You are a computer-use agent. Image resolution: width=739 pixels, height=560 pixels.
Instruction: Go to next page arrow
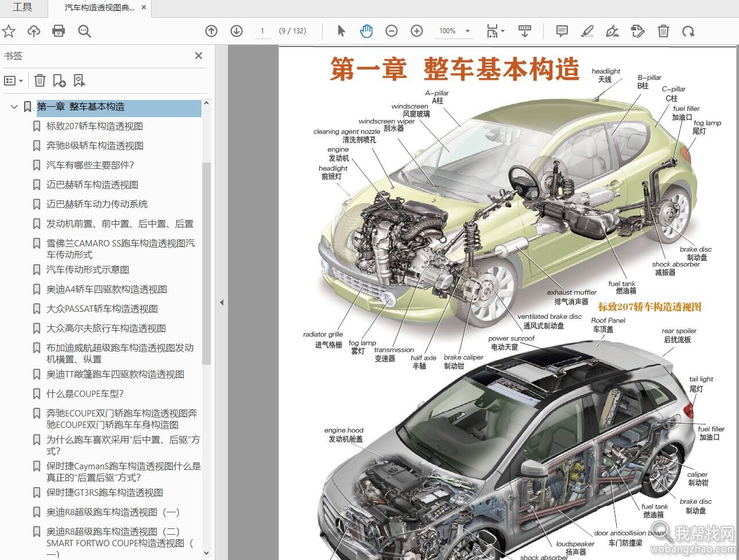pyautogui.click(x=237, y=31)
